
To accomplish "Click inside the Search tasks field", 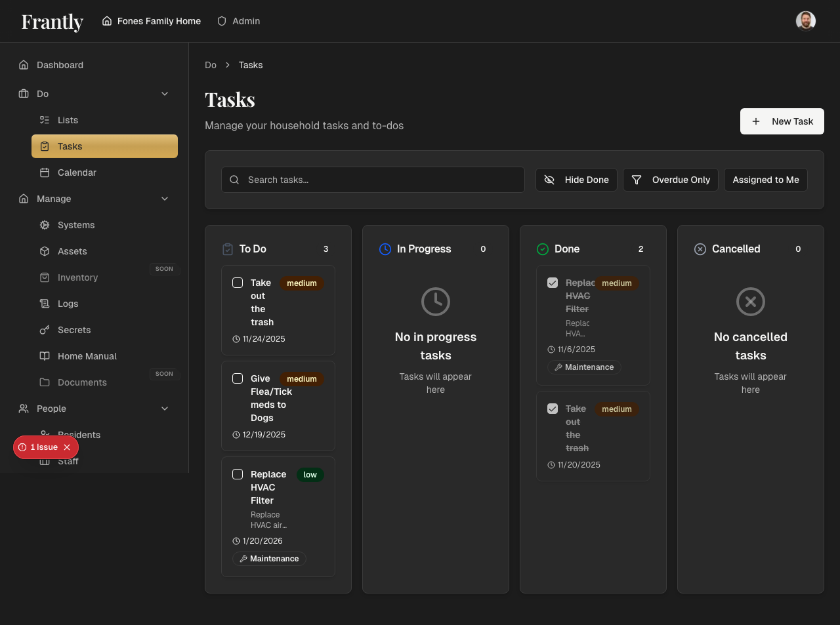I will tap(373, 179).
